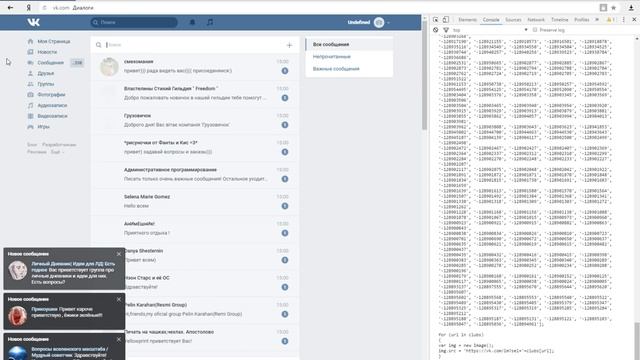
Task: Close the Личный Дневник notification popup
Action: coord(119,254)
